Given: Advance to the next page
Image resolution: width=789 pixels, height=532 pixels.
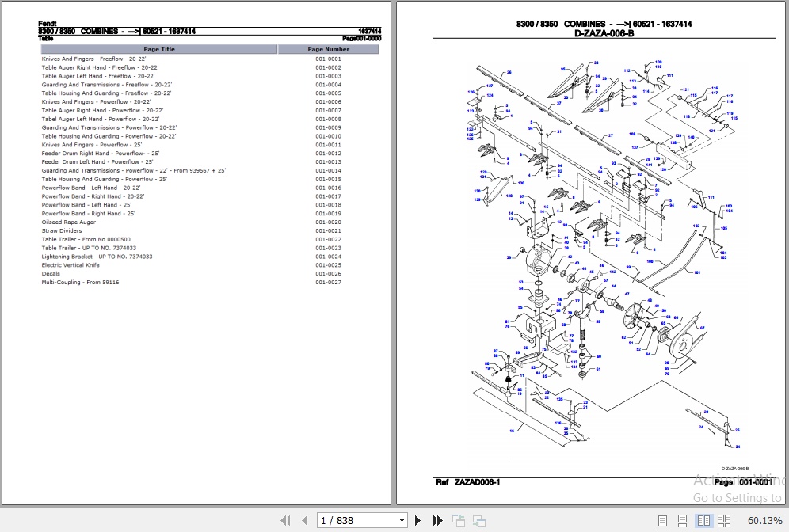Looking at the screenshot, I should pyautogui.click(x=417, y=520).
